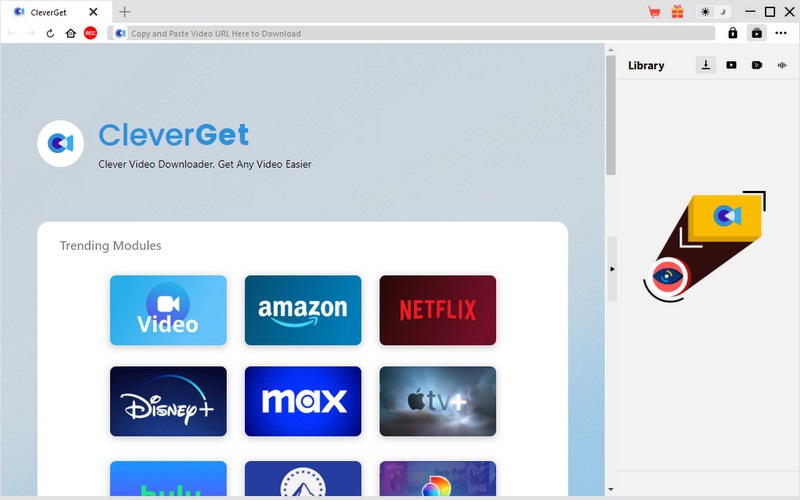Image resolution: width=800 pixels, height=500 pixels.
Task: Click 'Clever Video Downloader, Get Any Video Easier' tagline
Action: click(x=205, y=164)
